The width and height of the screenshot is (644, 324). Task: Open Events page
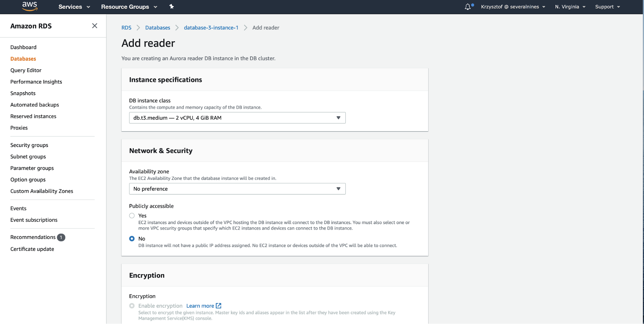coord(18,208)
